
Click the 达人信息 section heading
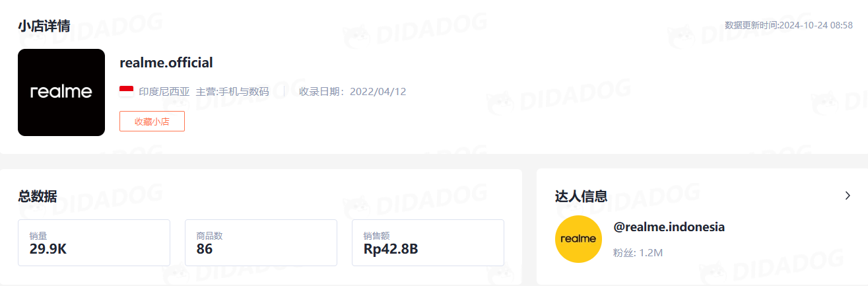[582, 196]
